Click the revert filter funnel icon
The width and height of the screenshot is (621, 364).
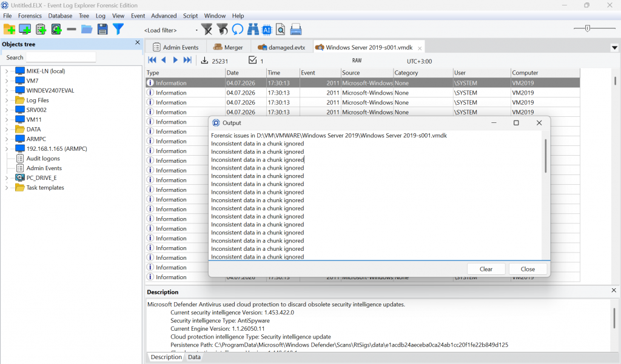(222, 29)
